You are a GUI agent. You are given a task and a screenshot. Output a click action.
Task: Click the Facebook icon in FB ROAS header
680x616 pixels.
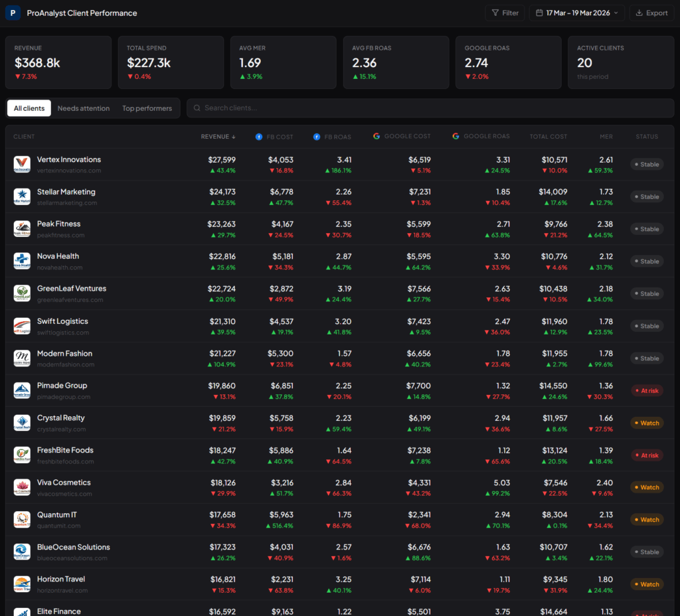[317, 137]
